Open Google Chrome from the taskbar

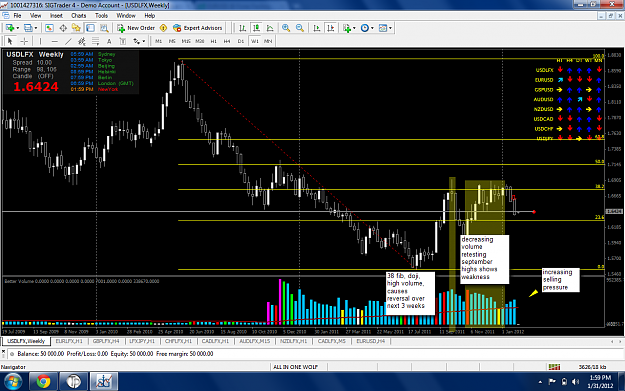(43, 381)
